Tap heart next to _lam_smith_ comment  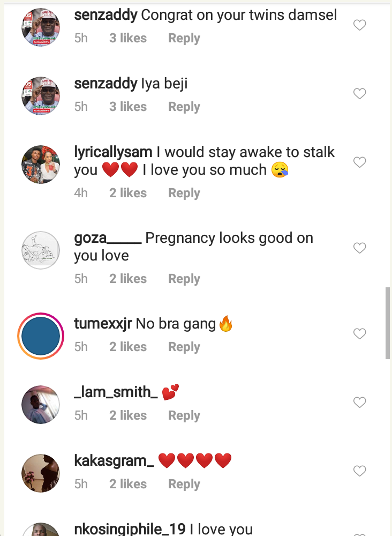point(360,403)
